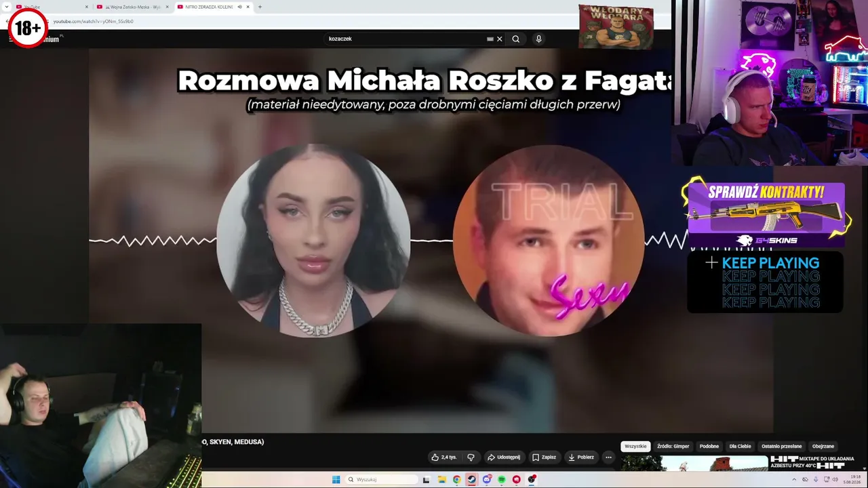The height and width of the screenshot is (488, 868).
Task: Select the 'Ostatnio przesłane' filter chip
Action: (781, 446)
